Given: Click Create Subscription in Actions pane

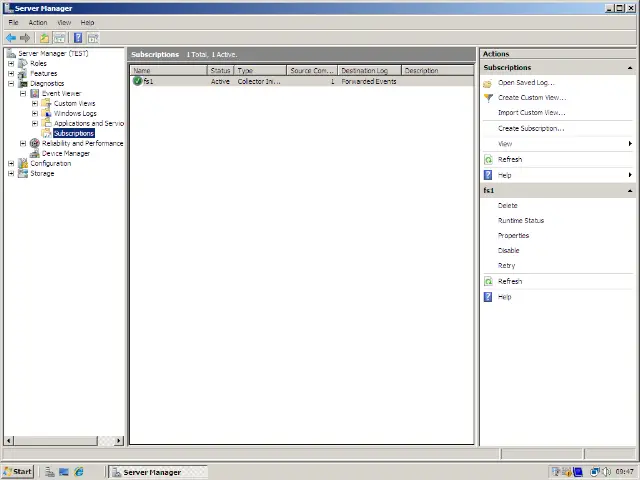Looking at the screenshot, I should tap(531, 129).
